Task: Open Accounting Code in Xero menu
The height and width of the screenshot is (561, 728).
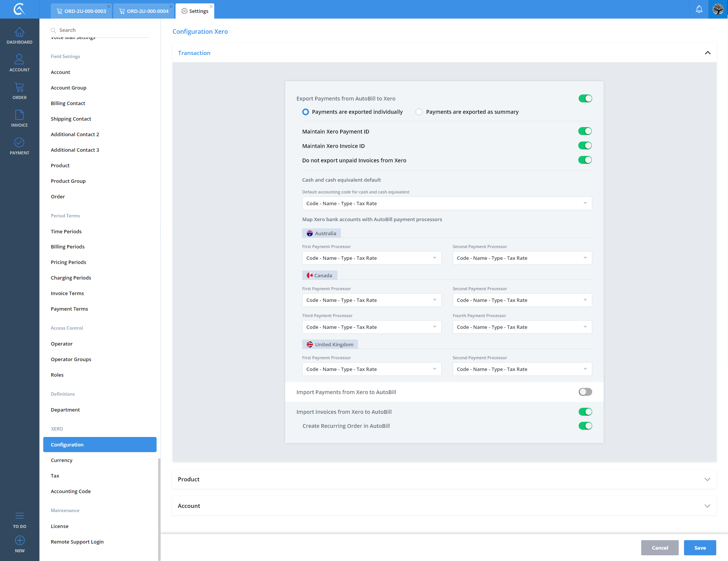Action: pos(71,491)
